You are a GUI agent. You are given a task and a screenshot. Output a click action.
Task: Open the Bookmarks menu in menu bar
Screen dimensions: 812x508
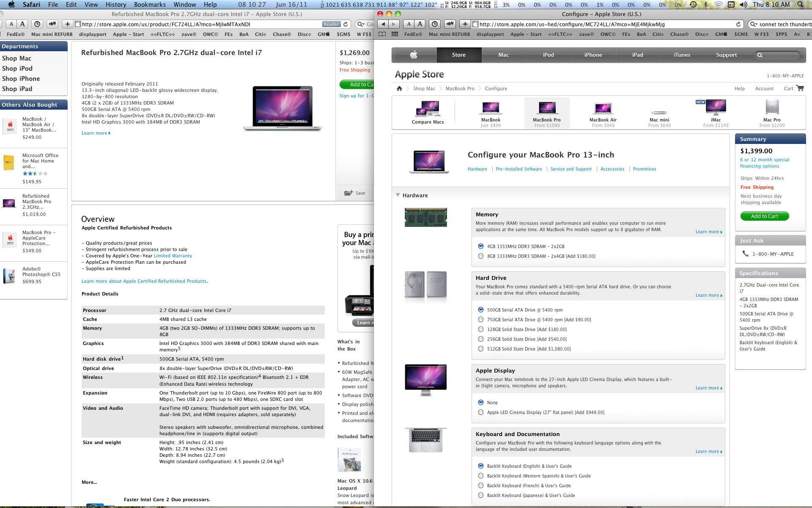150,4
